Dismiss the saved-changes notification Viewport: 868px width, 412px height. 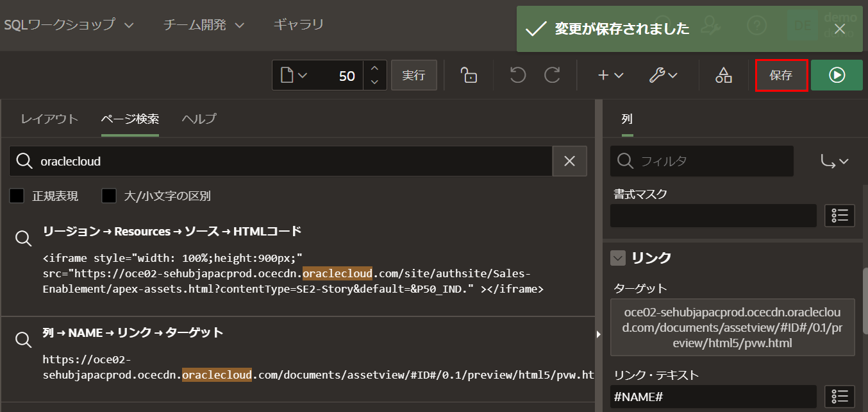(840, 29)
